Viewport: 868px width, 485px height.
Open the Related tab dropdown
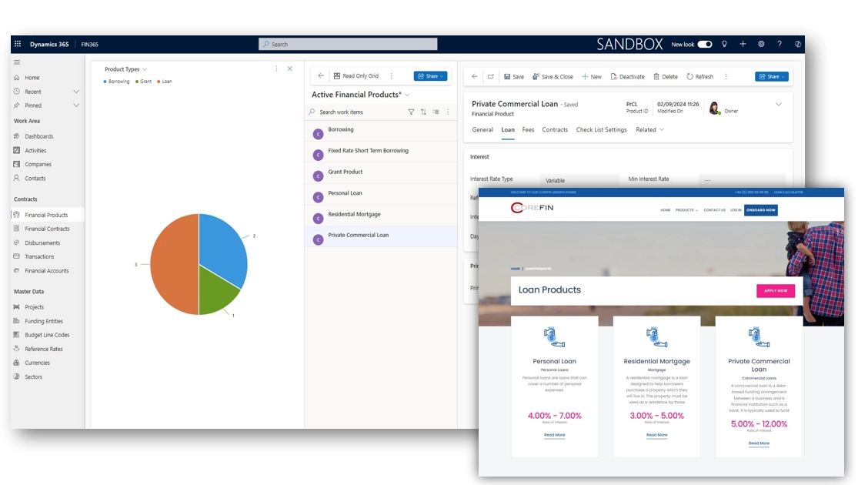click(x=650, y=129)
